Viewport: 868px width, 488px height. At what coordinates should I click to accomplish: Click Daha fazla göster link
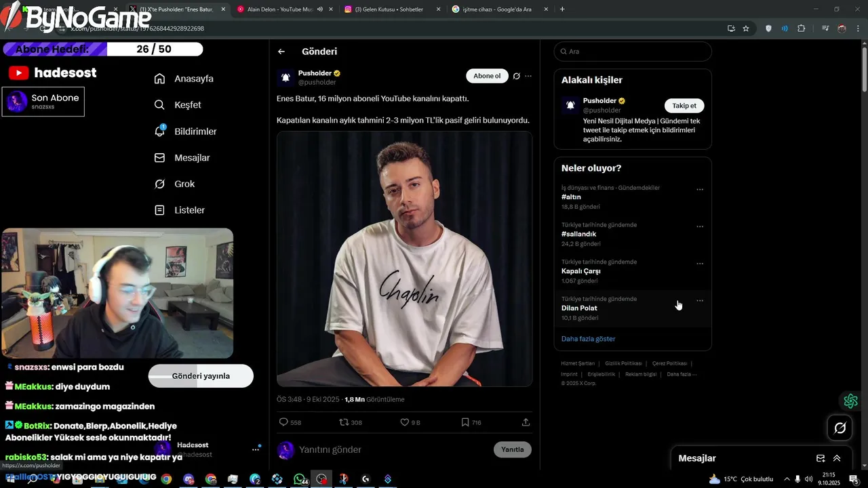point(588,339)
